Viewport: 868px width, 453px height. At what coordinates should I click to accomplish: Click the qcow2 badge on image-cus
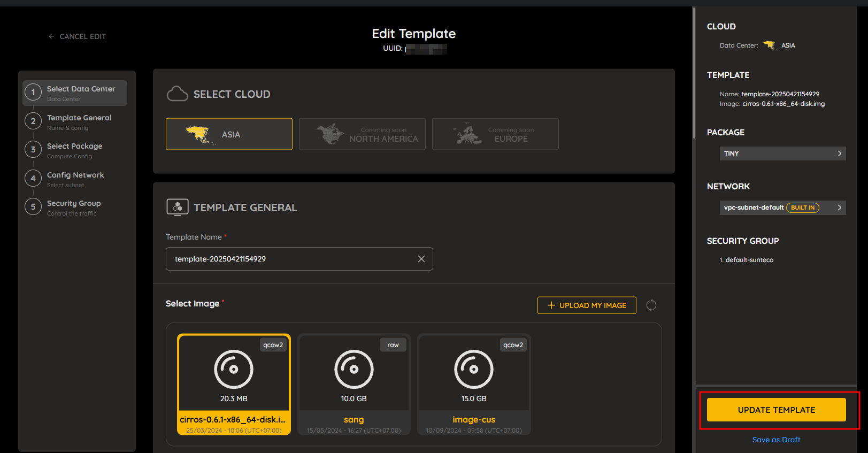click(513, 345)
